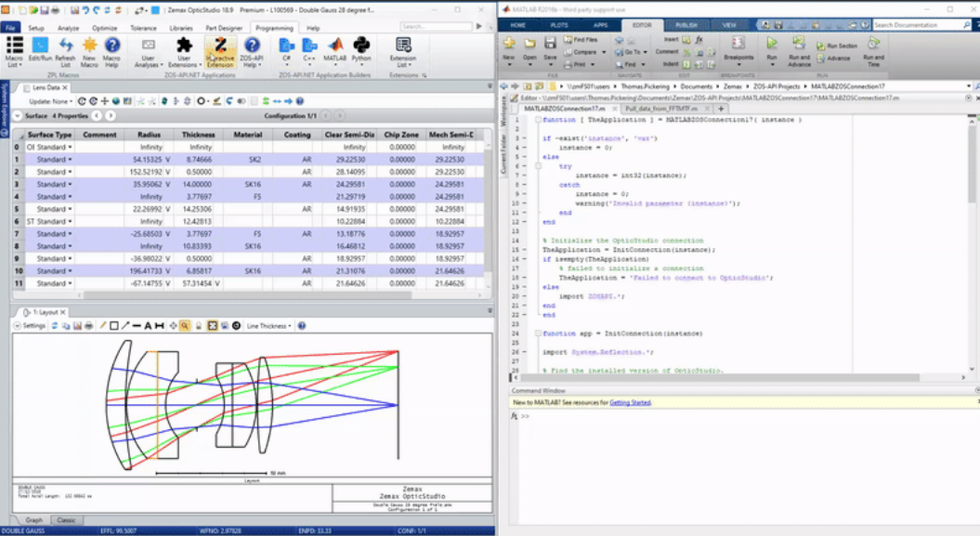The height and width of the screenshot is (536, 980).
Task: Open the MATLAB HOME tab
Action: pyautogui.click(x=518, y=25)
